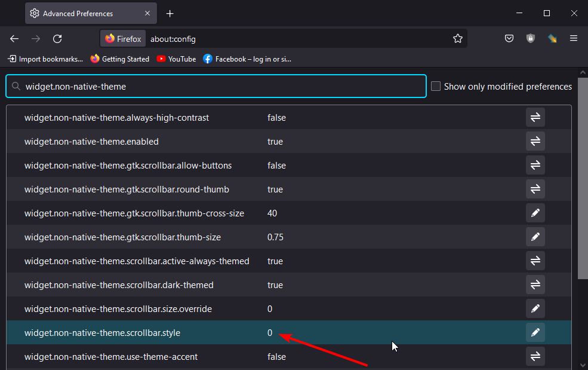Open the shield extension icon in toolbar

click(530, 38)
